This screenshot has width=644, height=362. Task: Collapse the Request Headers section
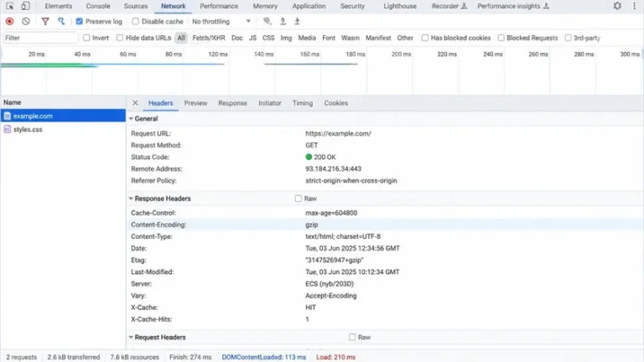pyautogui.click(x=131, y=337)
